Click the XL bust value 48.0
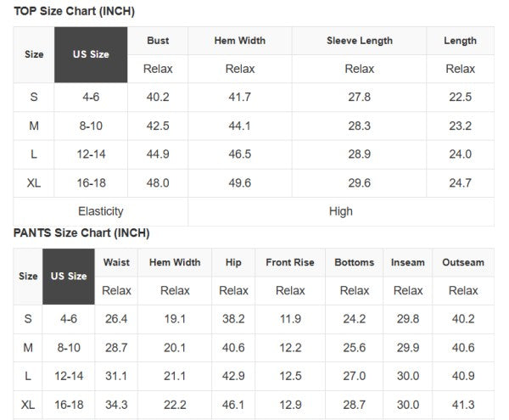 158,182
